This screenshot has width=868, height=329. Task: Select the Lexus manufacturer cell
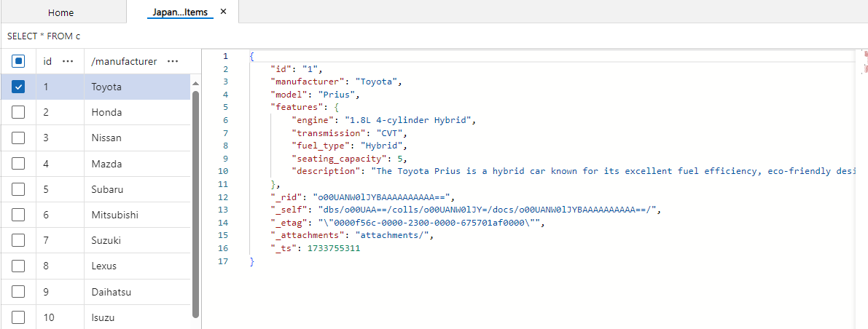point(137,266)
